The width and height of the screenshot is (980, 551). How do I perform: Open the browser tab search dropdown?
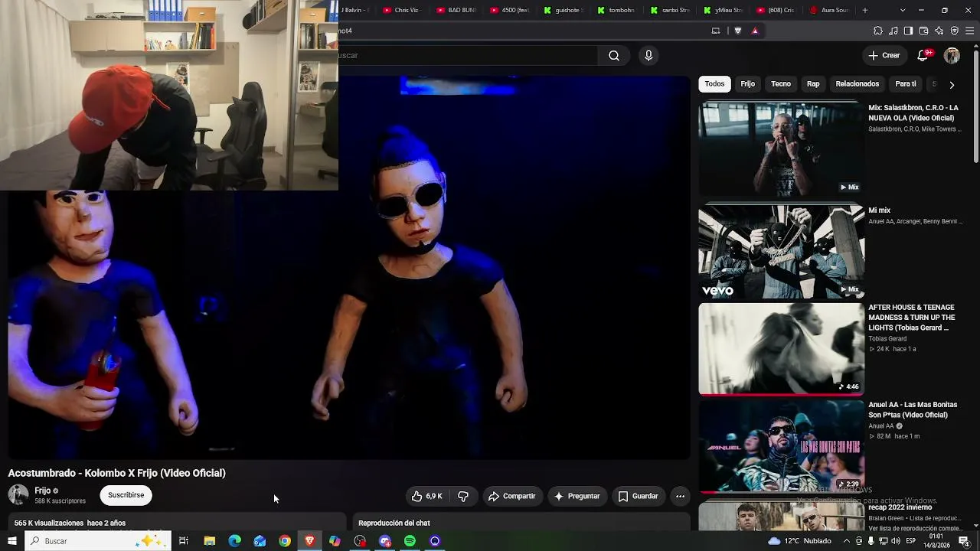tap(903, 10)
